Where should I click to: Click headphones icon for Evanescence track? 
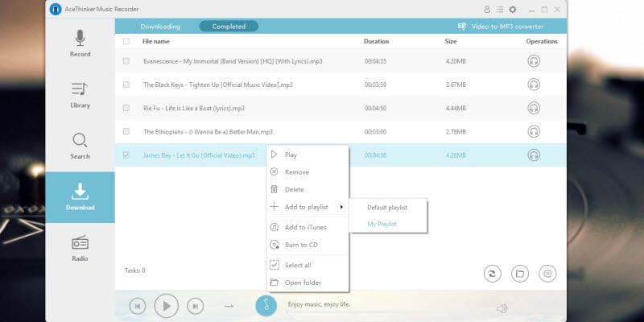[534, 61]
